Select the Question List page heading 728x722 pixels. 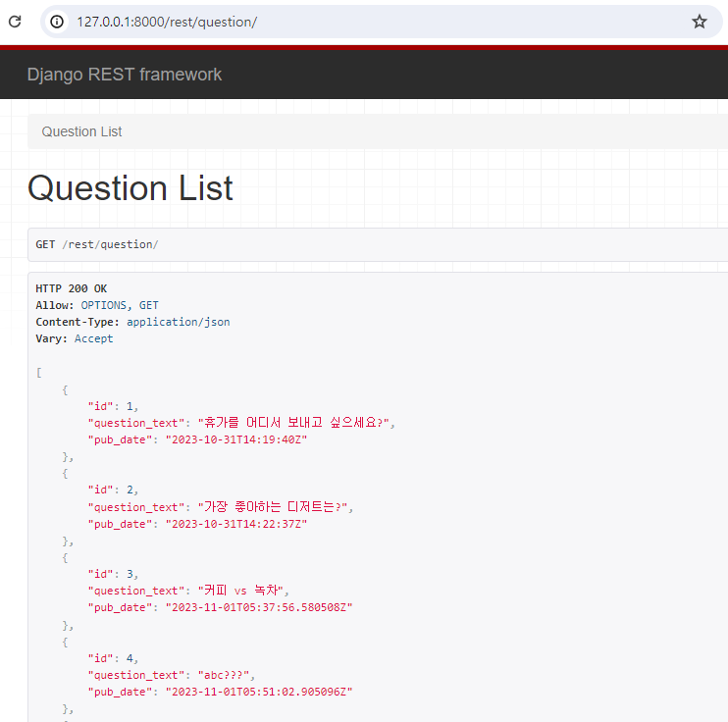click(x=130, y=188)
